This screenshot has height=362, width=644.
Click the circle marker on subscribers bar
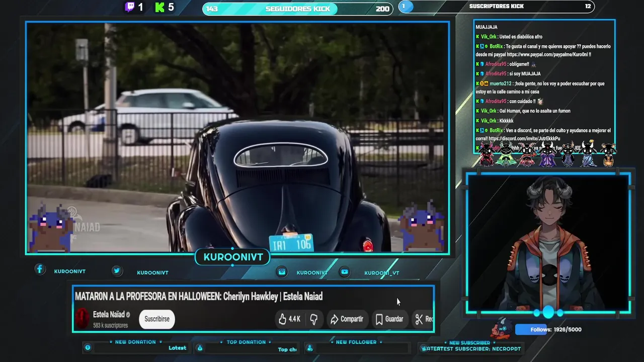(x=405, y=7)
